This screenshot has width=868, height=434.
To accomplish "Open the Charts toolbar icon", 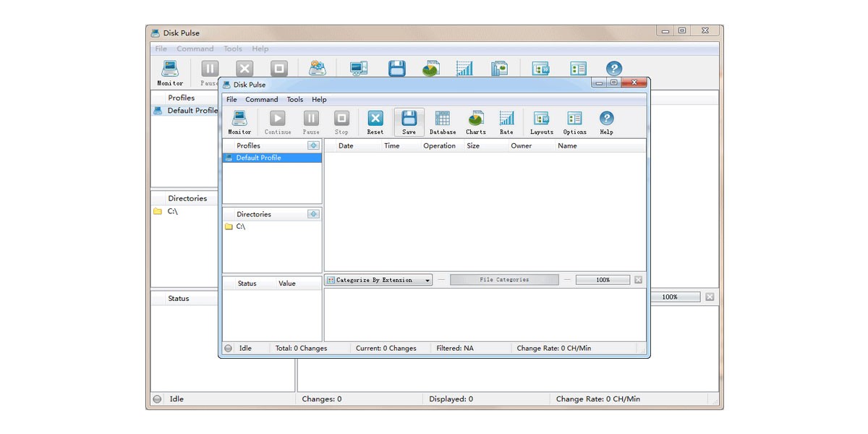I will coord(476,122).
